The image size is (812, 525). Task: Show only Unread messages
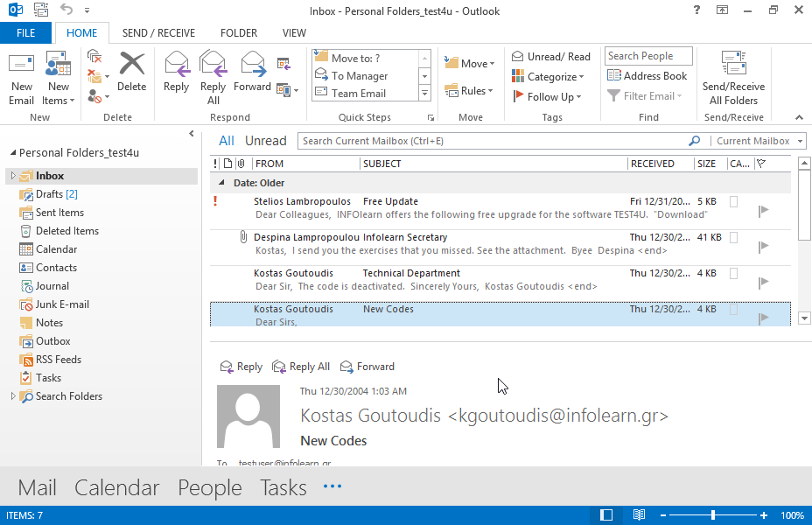pos(266,141)
